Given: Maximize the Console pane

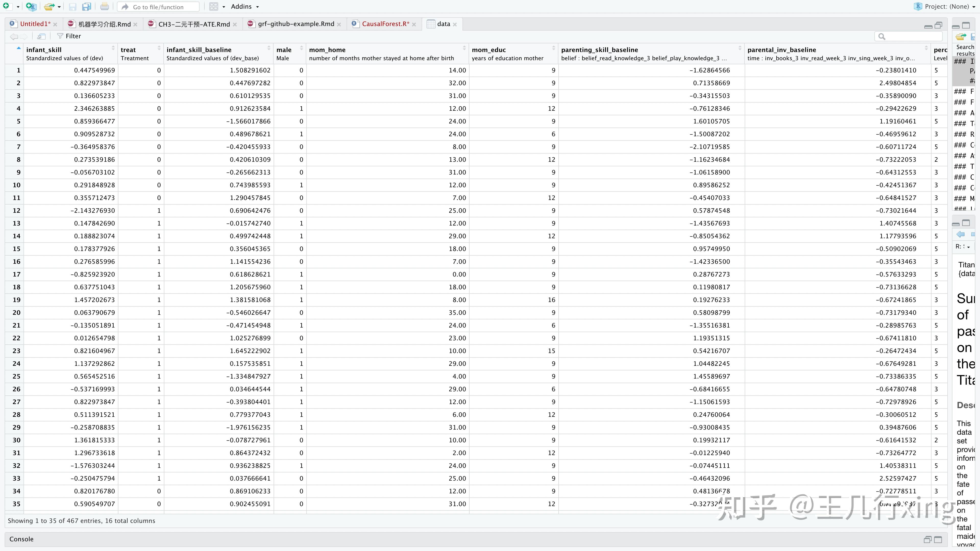Looking at the screenshot, I should click(938, 539).
